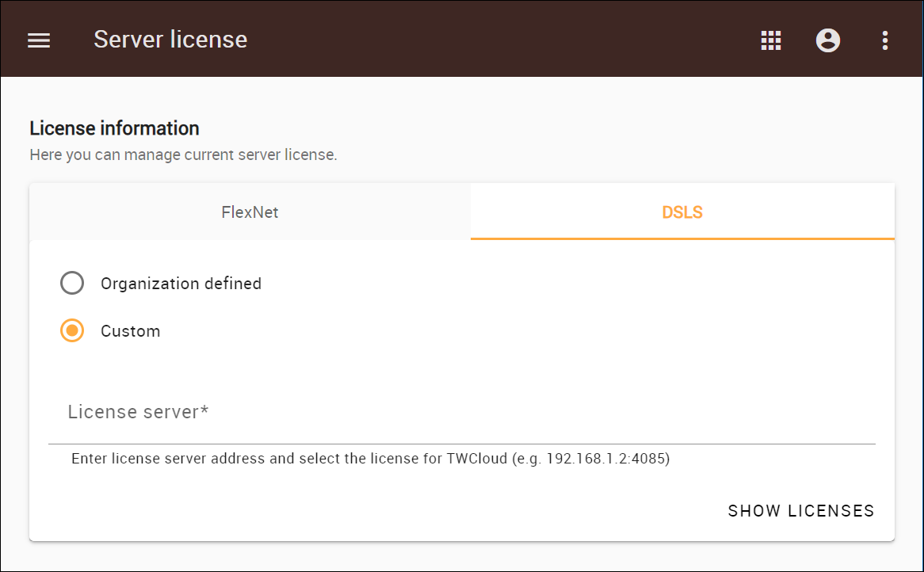The width and height of the screenshot is (924, 572).
Task: Open the user account menu
Action: tap(828, 40)
